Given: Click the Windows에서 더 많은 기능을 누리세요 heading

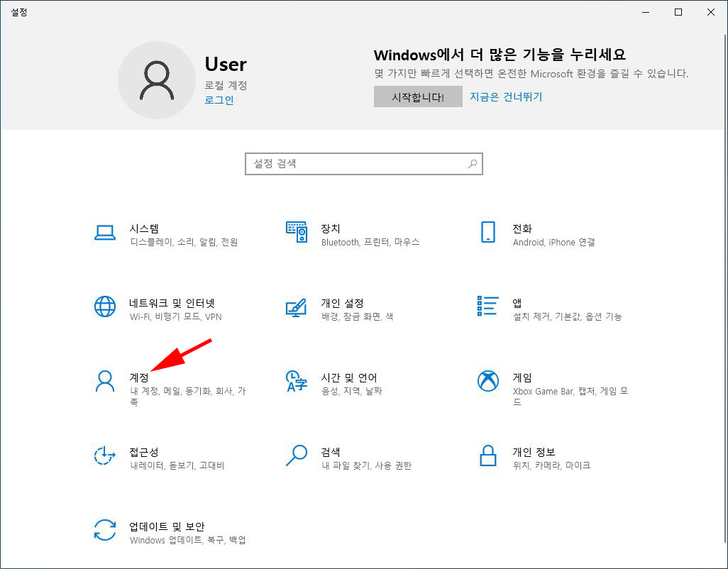Looking at the screenshot, I should click(x=500, y=55).
